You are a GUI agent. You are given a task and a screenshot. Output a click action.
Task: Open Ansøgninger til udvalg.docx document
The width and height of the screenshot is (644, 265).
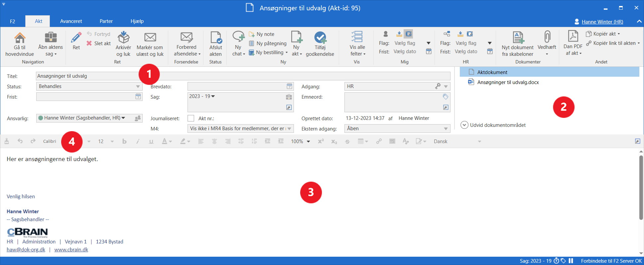click(508, 82)
